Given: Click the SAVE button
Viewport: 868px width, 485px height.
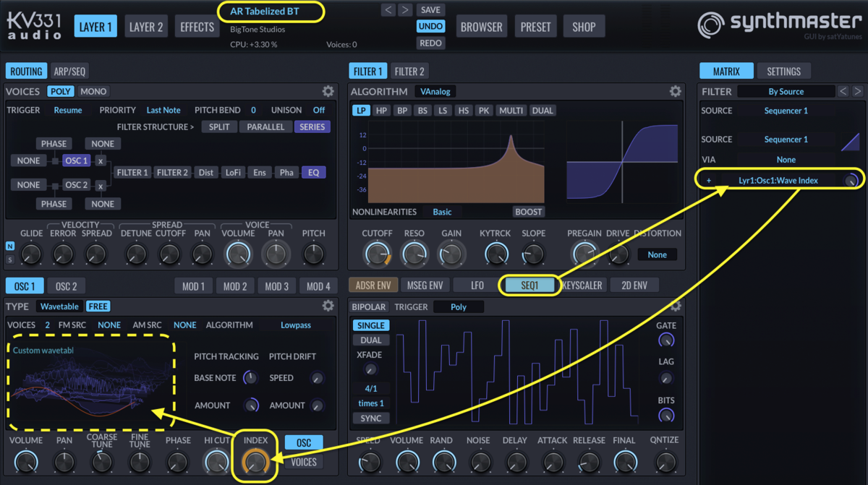Looking at the screenshot, I should pyautogui.click(x=430, y=10).
